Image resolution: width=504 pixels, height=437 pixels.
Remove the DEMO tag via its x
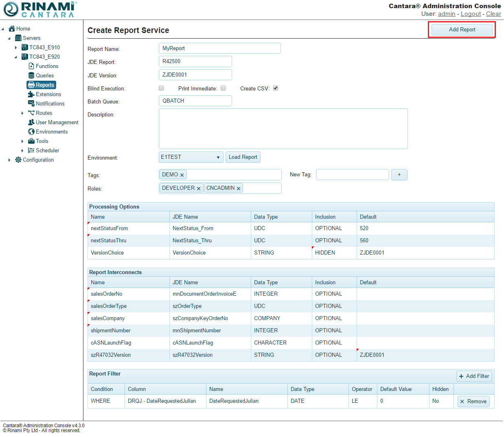point(182,175)
